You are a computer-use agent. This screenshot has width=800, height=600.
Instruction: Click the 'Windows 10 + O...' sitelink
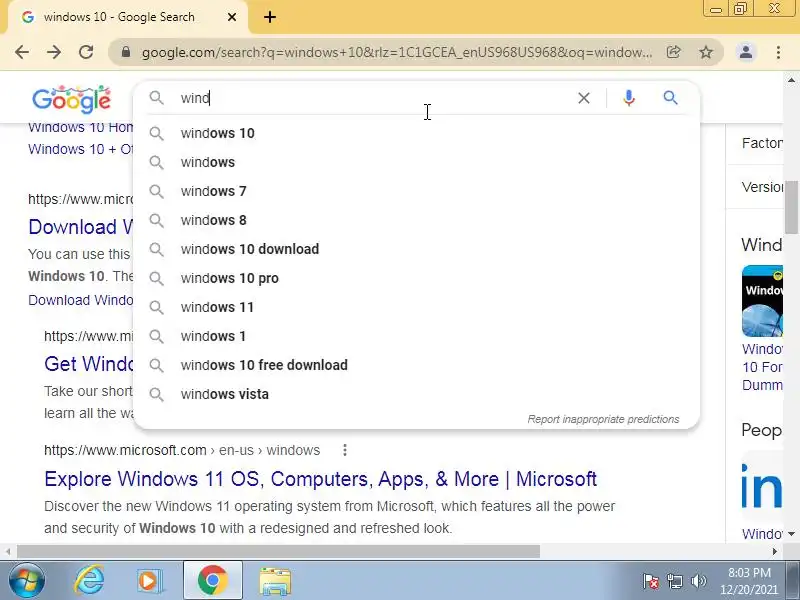click(80, 149)
